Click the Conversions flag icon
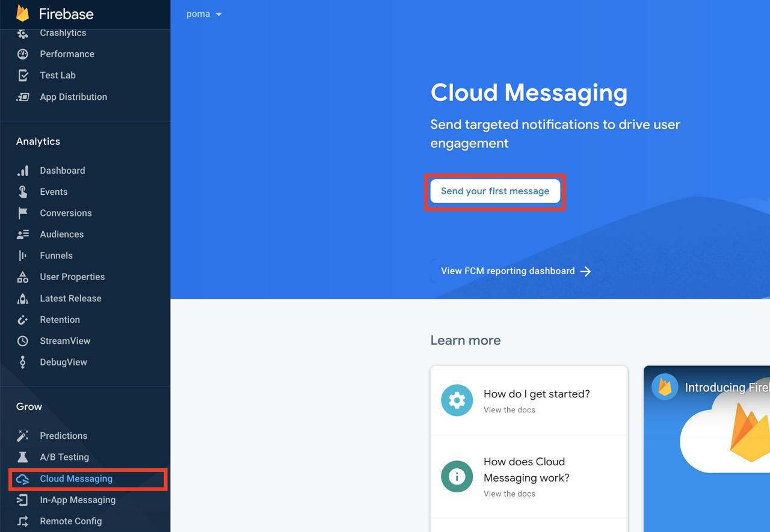 pos(23,213)
